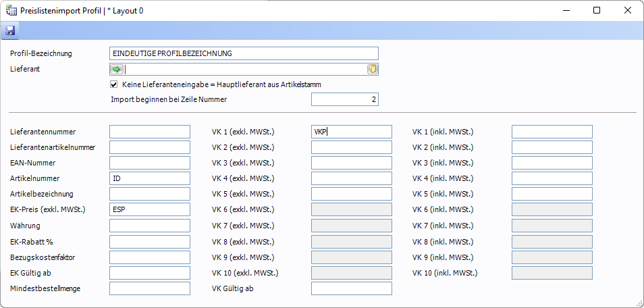
Task: Click the save disk icon in toolbar
Action: pos(10,31)
